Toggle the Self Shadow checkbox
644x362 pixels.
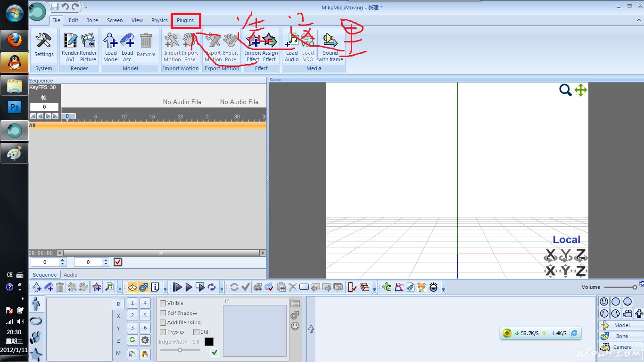coord(163,313)
